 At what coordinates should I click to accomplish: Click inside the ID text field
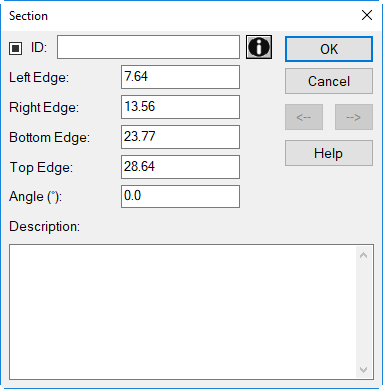[x=148, y=47]
